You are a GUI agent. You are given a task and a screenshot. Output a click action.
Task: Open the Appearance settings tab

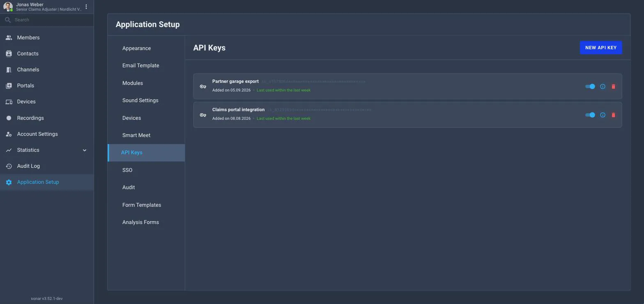tap(146, 48)
